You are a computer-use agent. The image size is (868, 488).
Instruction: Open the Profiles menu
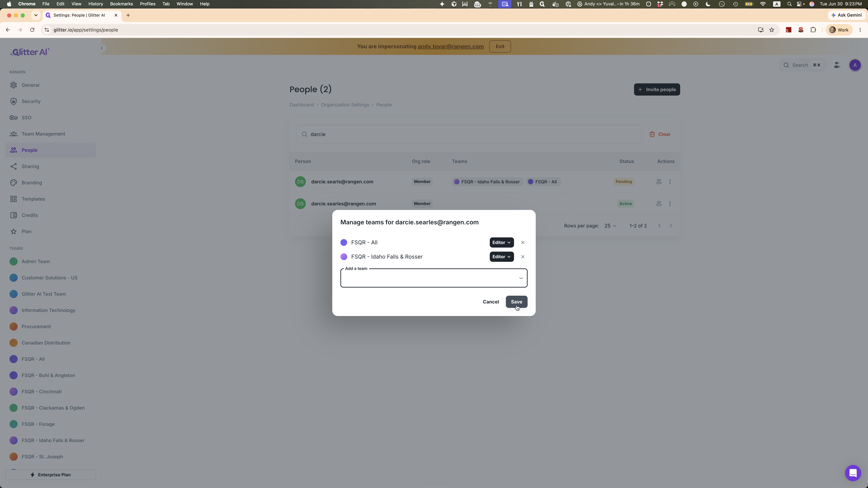[x=148, y=4]
